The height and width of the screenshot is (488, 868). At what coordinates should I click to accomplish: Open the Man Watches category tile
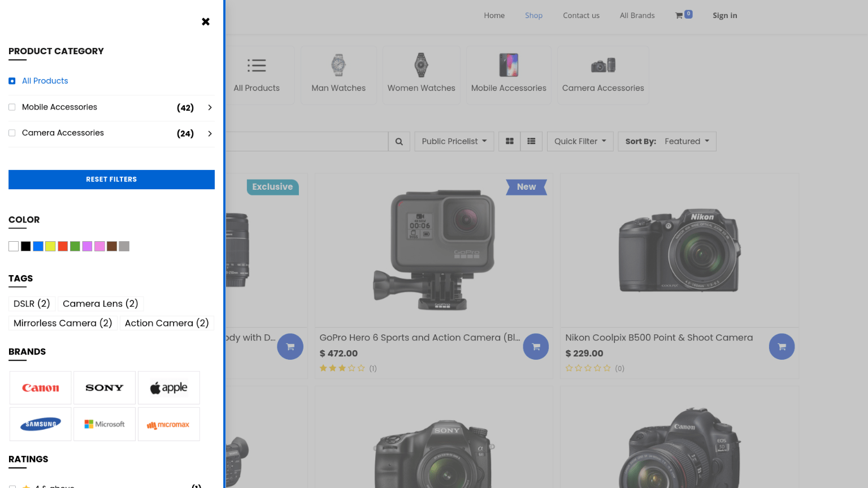click(338, 75)
